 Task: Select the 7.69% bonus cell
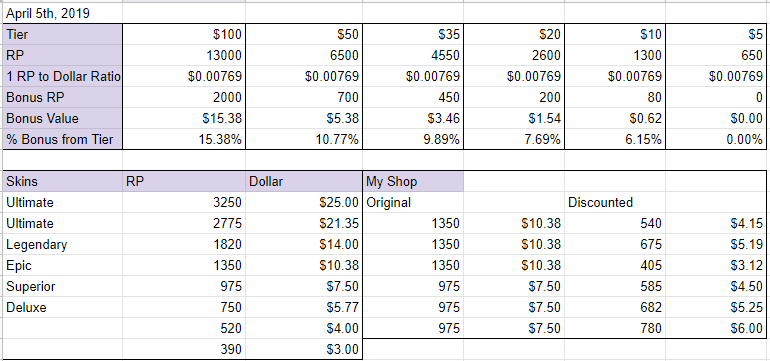point(514,139)
